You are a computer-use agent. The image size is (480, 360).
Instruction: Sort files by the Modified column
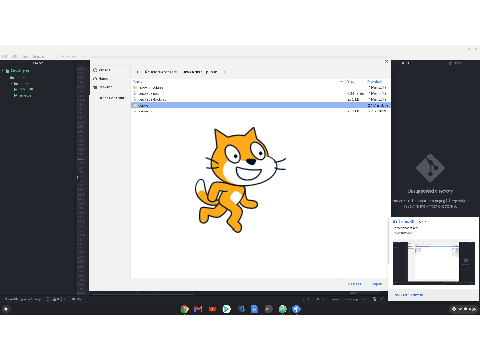374,82
